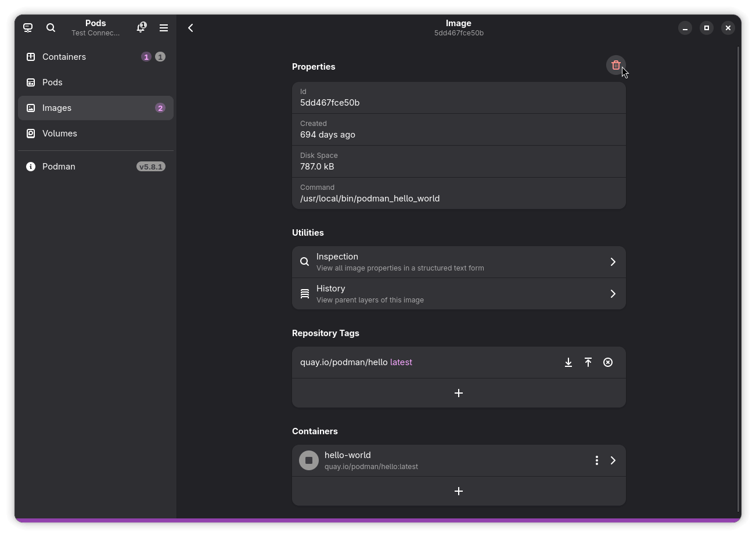Select Containers in the sidebar
The height and width of the screenshot is (537, 756).
pos(64,57)
